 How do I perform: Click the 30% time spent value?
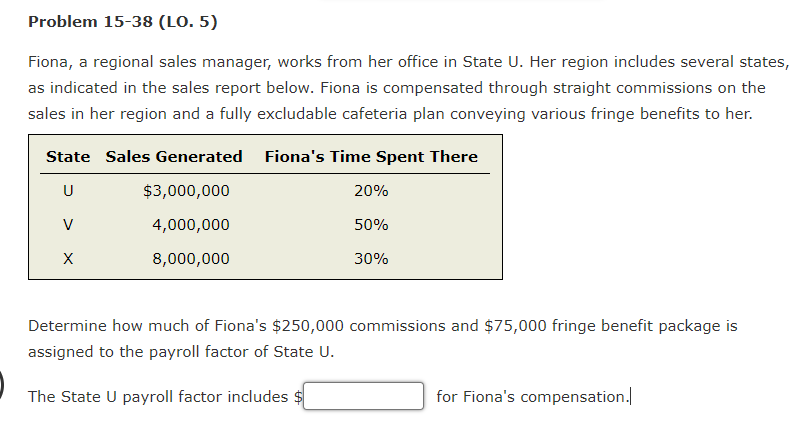click(x=371, y=259)
